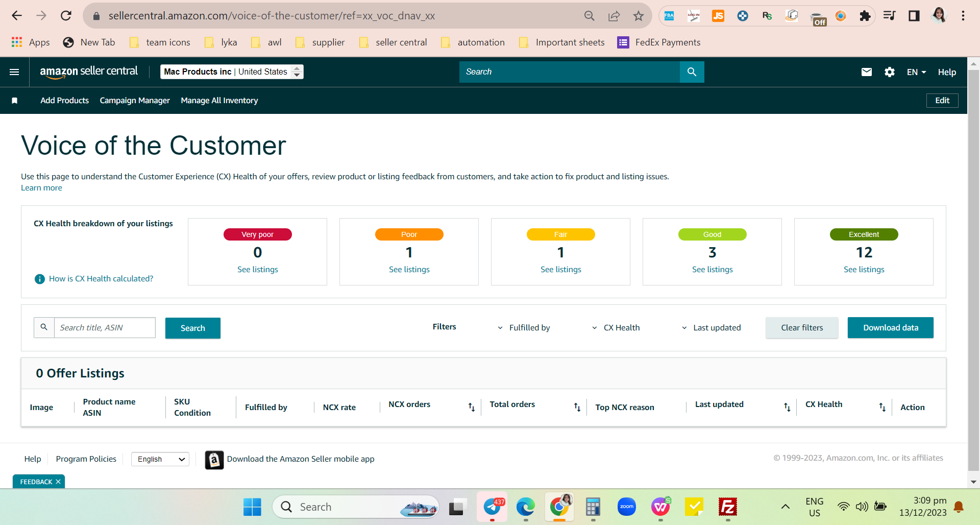Sort by Total orders column arrows
This screenshot has width=980, height=525.
pos(577,407)
